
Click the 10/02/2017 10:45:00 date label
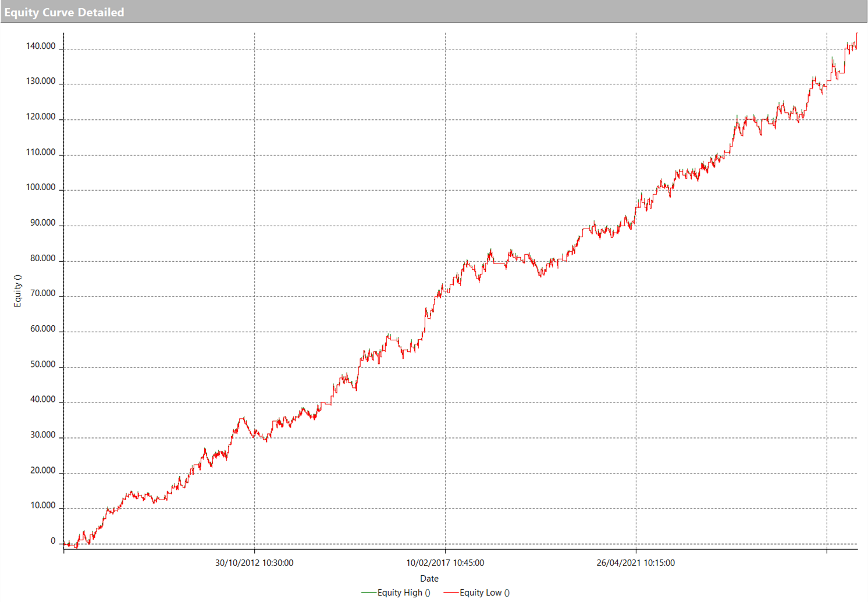pyautogui.click(x=445, y=562)
